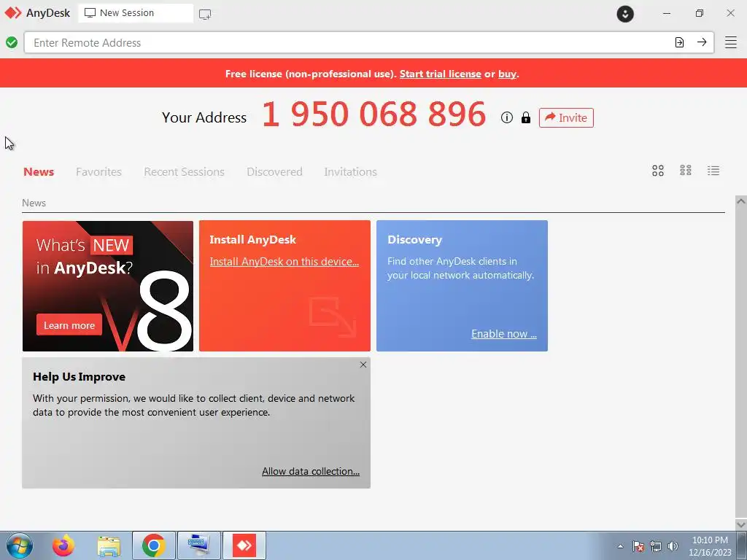The width and height of the screenshot is (747, 560).
Task: Switch to Chrome in the taskbar
Action: pos(153,545)
